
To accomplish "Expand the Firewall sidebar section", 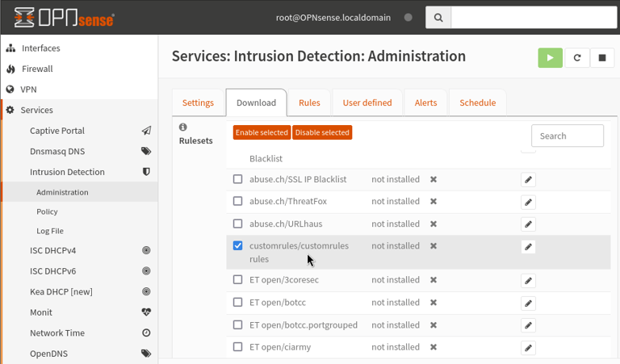I will 37,69.
